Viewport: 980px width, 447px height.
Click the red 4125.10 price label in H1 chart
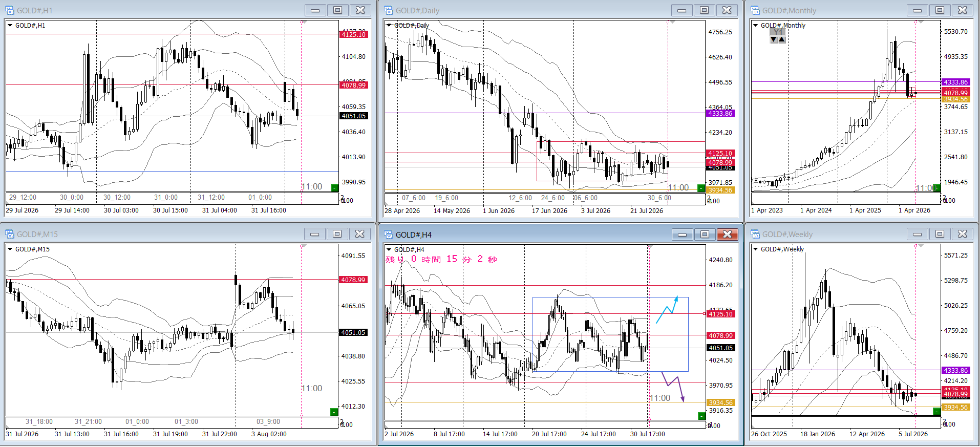(354, 34)
